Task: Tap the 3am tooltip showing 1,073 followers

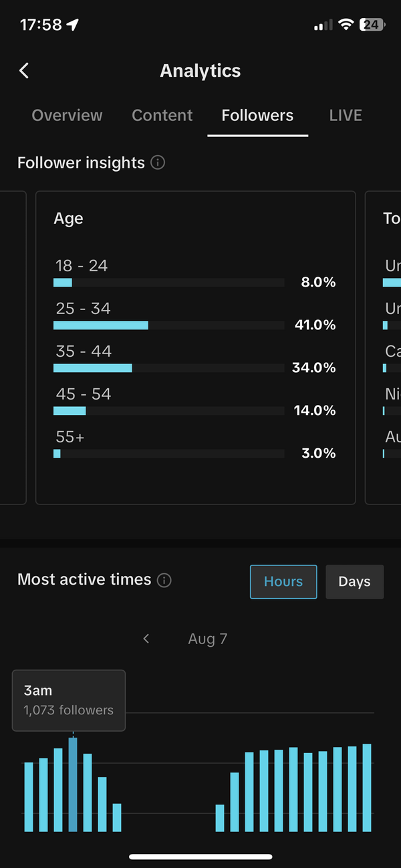Action: point(68,700)
